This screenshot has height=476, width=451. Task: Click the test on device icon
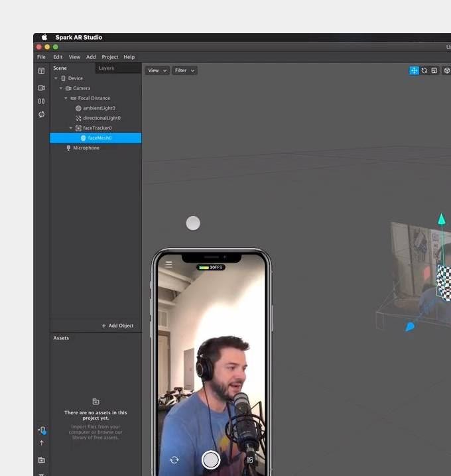[42, 430]
